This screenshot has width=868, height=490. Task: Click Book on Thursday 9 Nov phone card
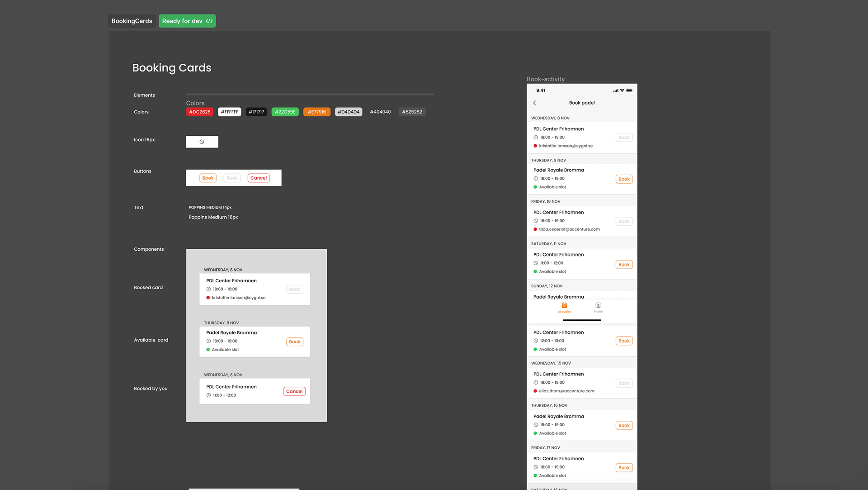pos(624,179)
